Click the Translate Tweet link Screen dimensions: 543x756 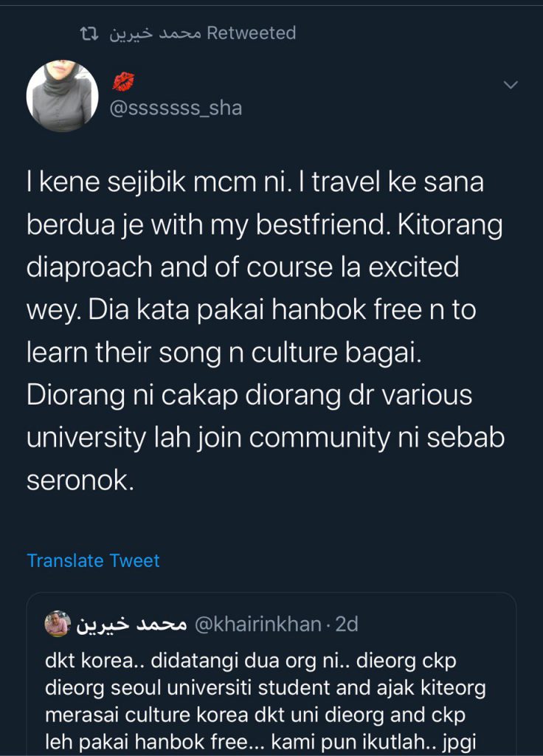coord(93,560)
